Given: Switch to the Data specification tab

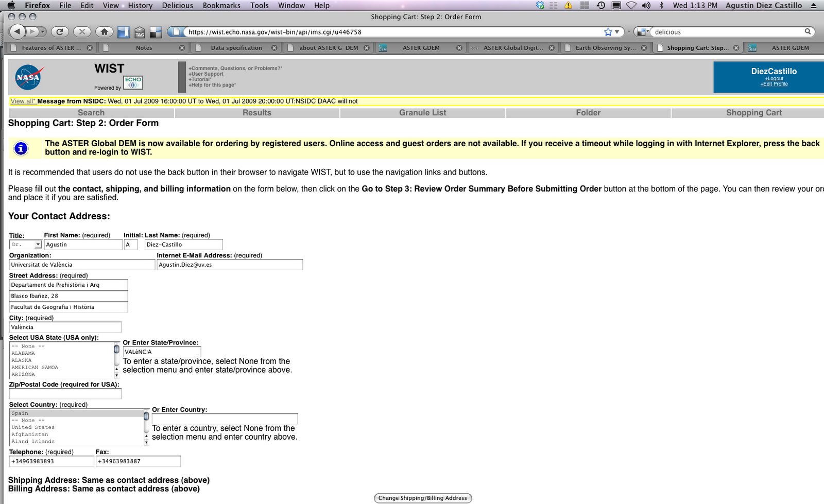Looking at the screenshot, I should pyautogui.click(x=236, y=48).
